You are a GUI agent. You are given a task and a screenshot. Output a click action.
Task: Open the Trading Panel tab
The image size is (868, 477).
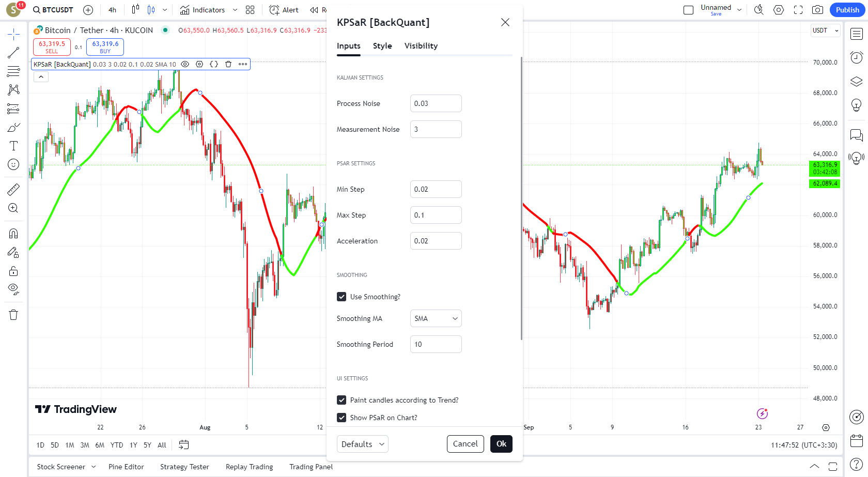coord(311,467)
